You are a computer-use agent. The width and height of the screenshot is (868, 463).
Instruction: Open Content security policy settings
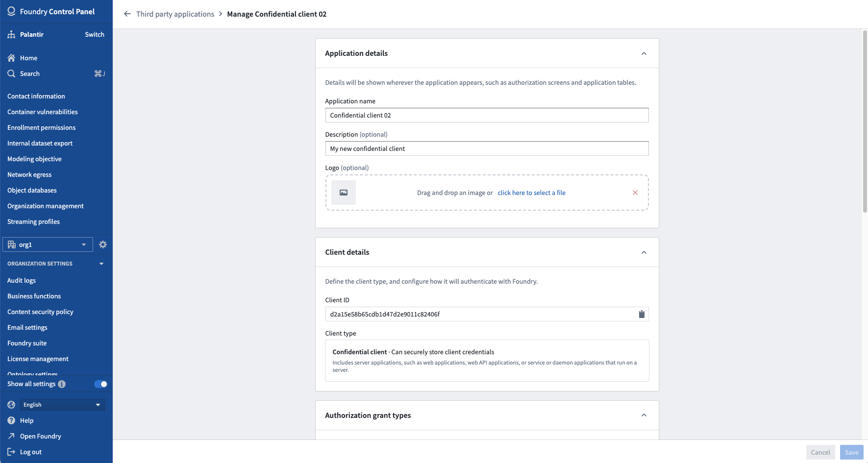point(40,312)
